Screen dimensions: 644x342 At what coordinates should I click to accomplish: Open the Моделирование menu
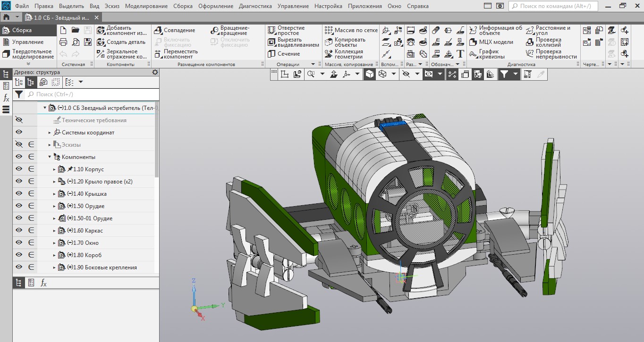[x=146, y=6]
